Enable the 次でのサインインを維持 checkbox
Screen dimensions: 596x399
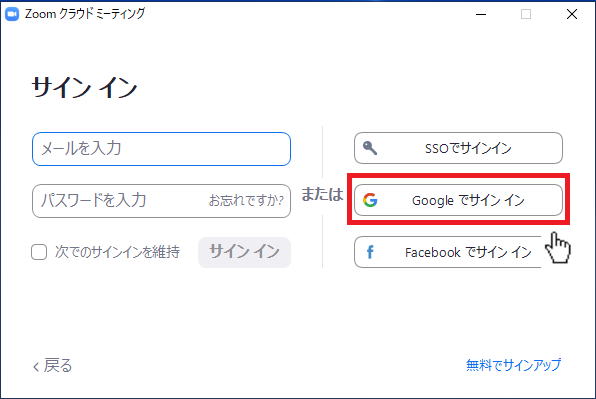pyautogui.click(x=39, y=252)
